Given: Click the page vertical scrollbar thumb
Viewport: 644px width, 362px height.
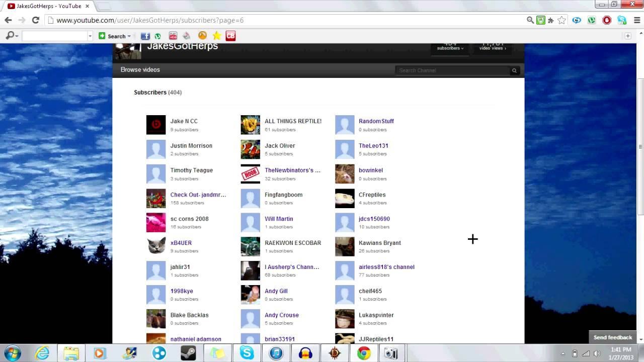Looking at the screenshot, I should point(640,146).
